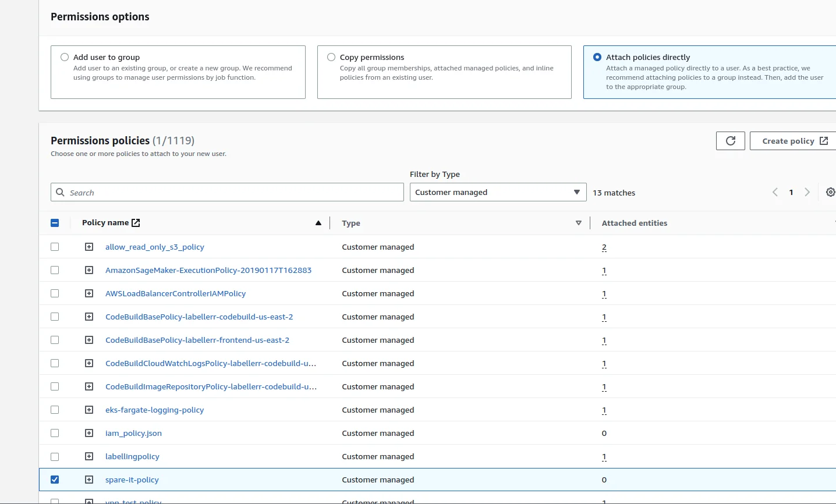
Task: Expand the labellingpolicy details
Action: click(x=89, y=456)
